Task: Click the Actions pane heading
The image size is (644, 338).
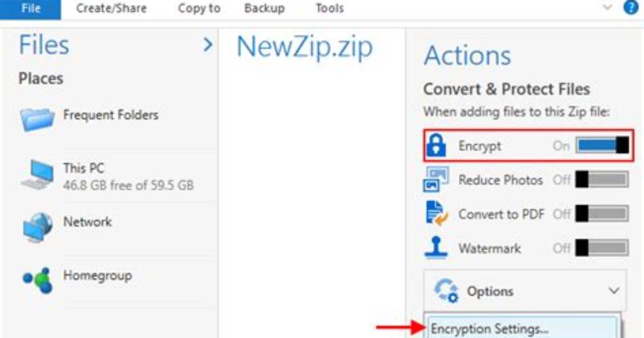Action: pyautogui.click(x=467, y=55)
